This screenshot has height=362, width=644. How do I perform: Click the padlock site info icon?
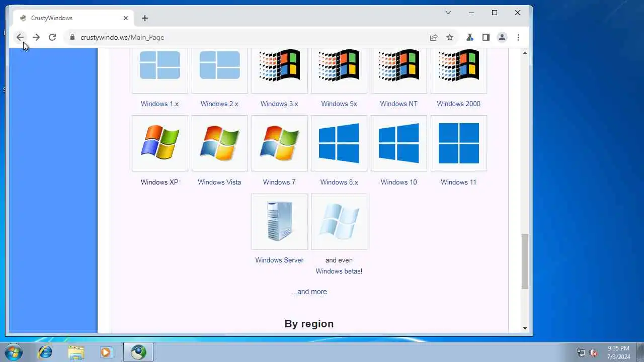pyautogui.click(x=72, y=37)
